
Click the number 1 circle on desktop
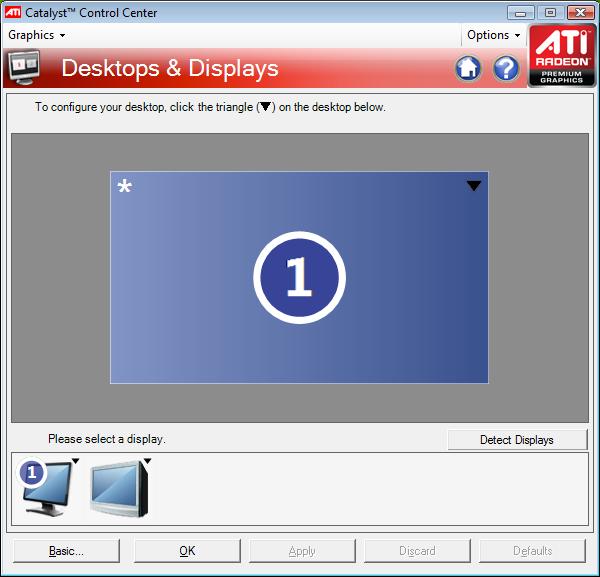click(299, 277)
